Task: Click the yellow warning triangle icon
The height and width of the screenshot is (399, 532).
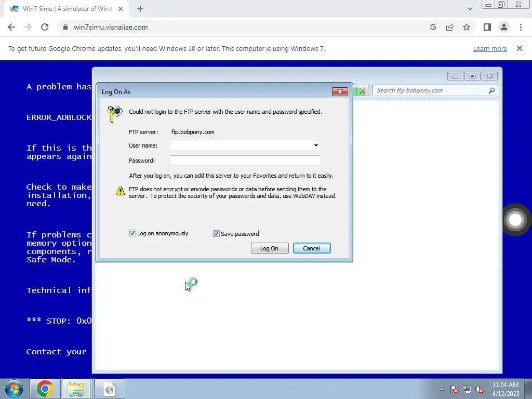Action: [121, 191]
